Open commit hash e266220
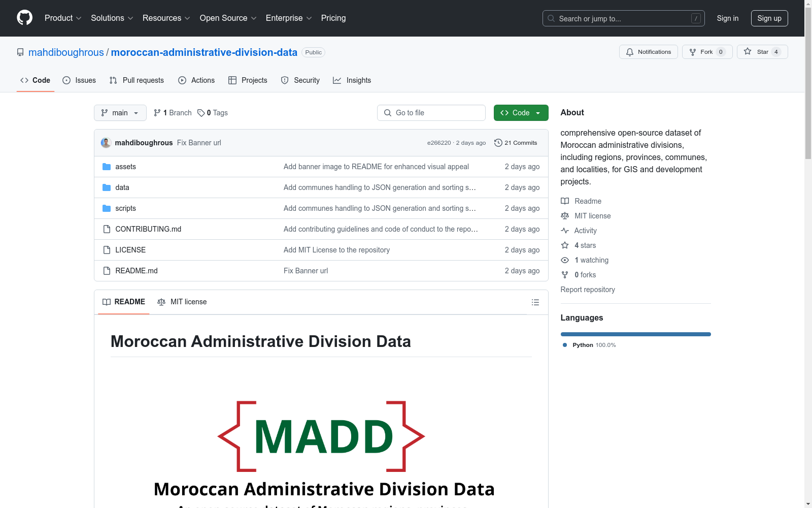 click(439, 143)
